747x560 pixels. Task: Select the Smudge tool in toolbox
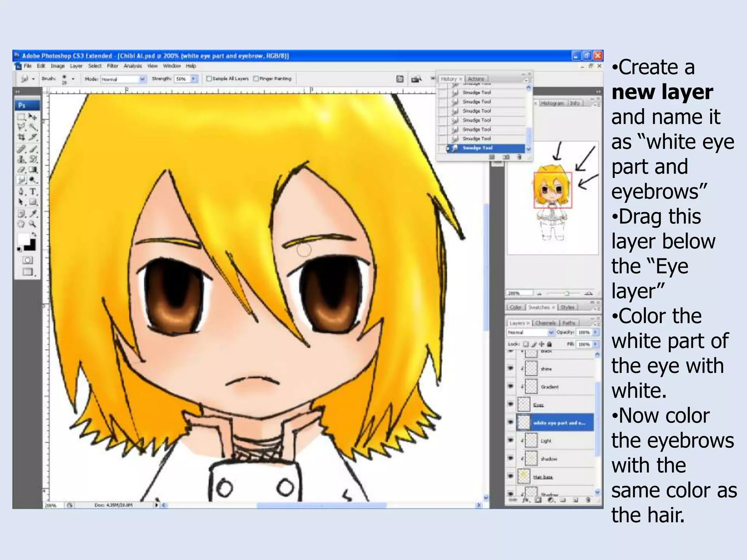(22, 180)
